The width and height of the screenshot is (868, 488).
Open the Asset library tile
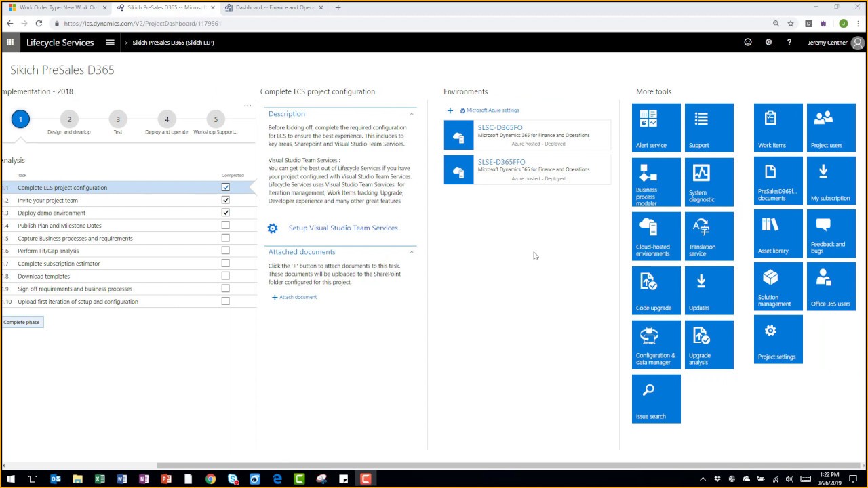click(778, 234)
